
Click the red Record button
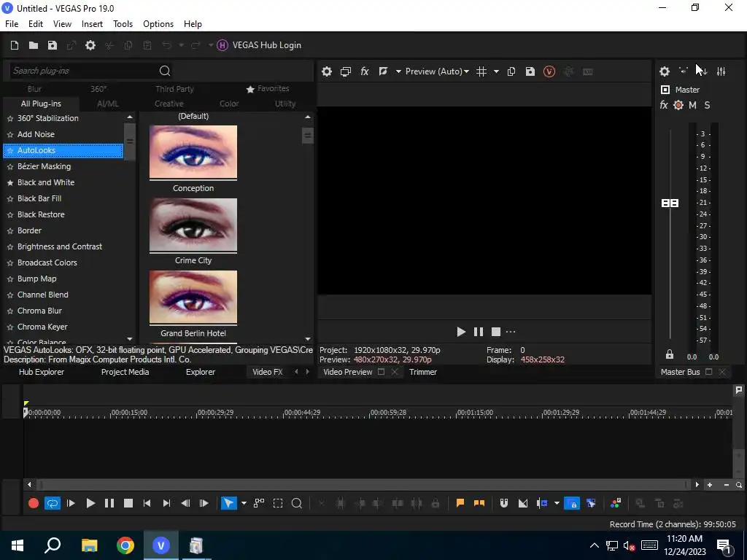(34, 503)
